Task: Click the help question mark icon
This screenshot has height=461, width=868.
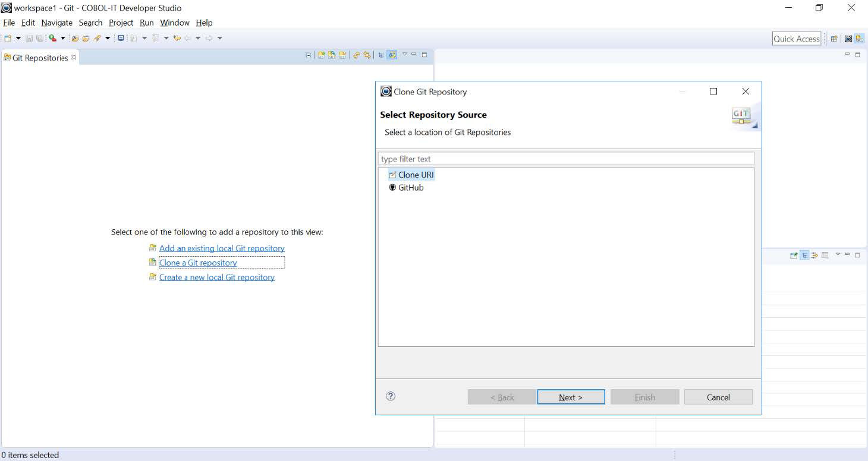Action: 391,396
